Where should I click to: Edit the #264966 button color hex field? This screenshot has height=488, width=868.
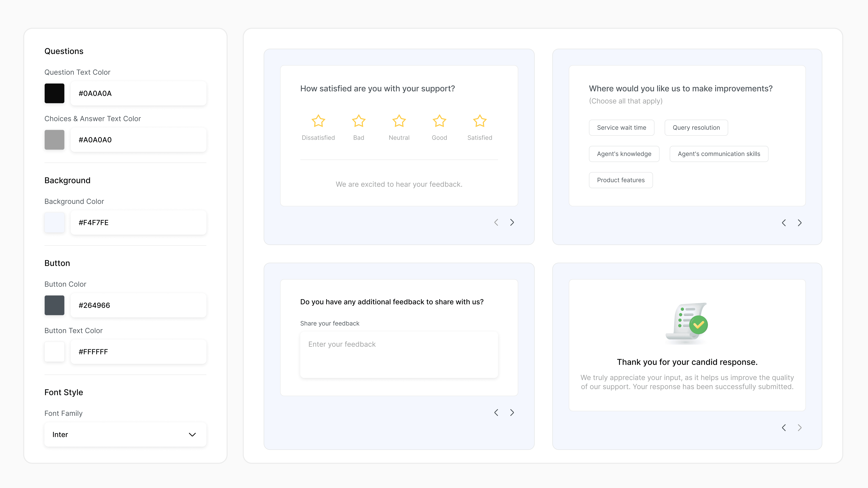point(139,305)
